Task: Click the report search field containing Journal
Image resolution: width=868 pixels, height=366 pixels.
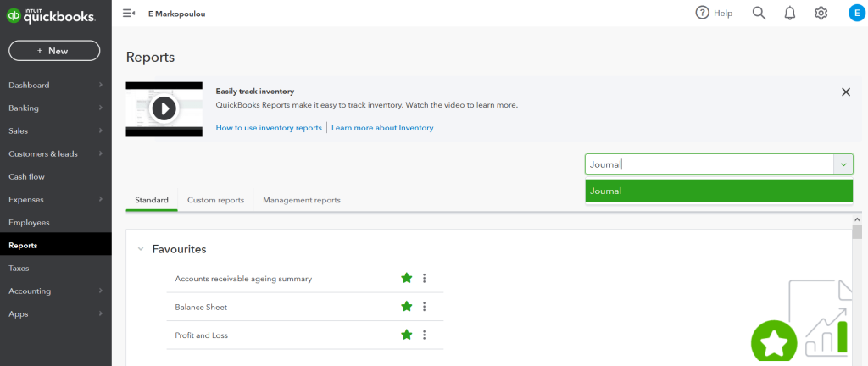Action: (x=709, y=164)
